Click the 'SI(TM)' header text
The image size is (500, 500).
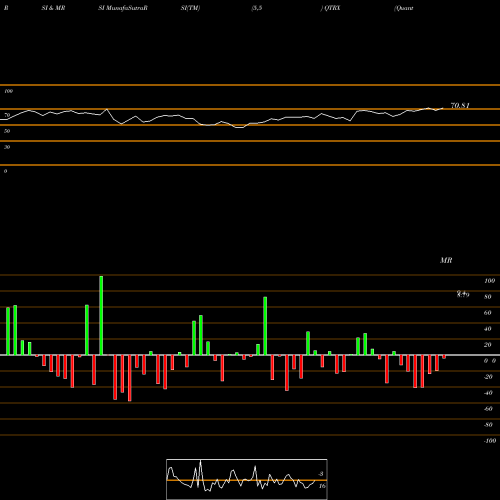point(190,8)
